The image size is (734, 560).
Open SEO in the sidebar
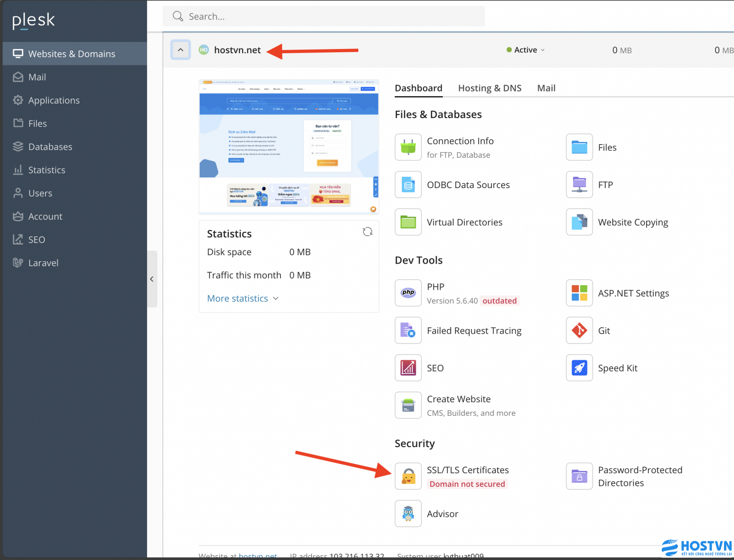(x=75, y=239)
